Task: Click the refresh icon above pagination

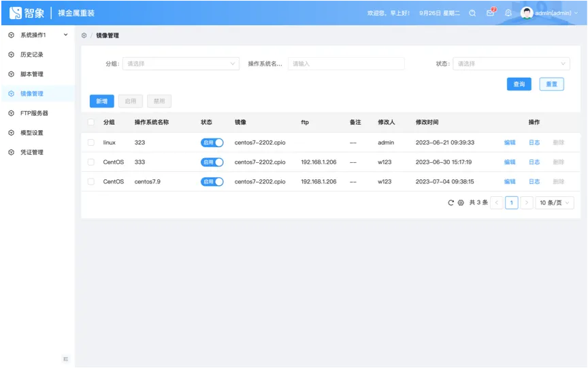Action: [x=451, y=203]
